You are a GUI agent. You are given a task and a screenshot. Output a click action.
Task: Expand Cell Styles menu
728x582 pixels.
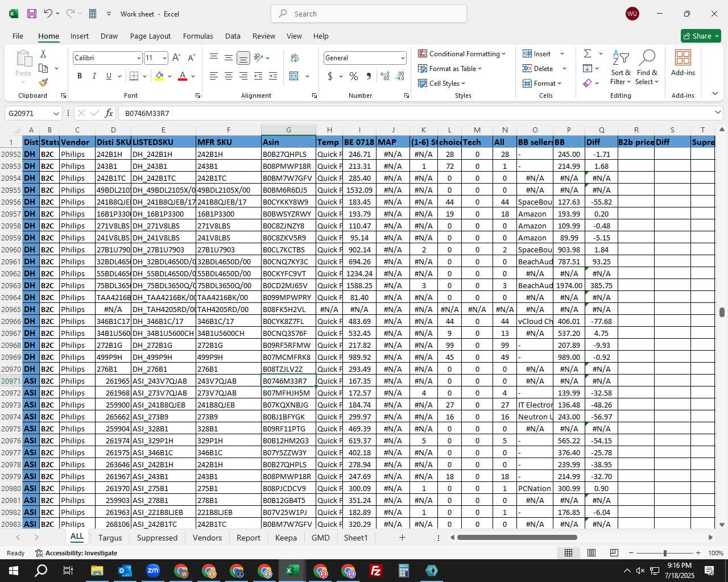pos(441,84)
